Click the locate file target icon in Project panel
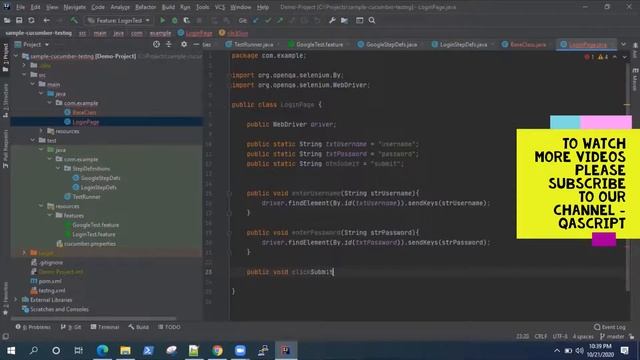 pyautogui.click(x=156, y=44)
